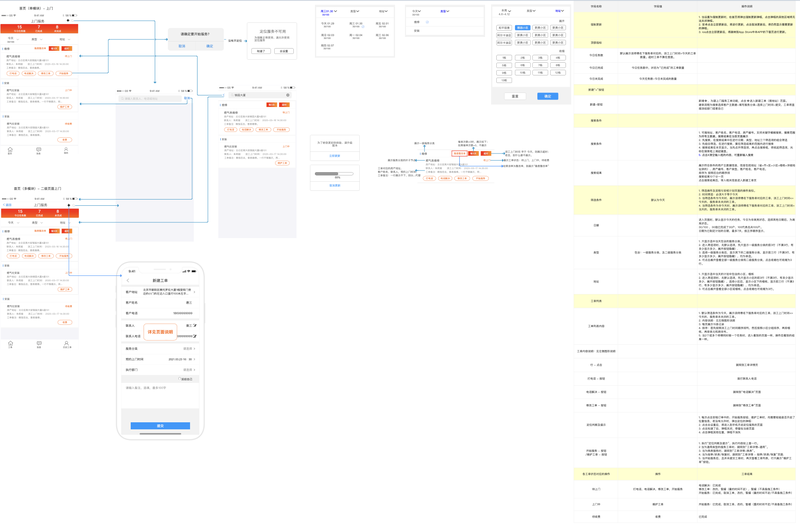Click the round icon at the right of the filled search bar
800x526 pixels.
(x=288, y=95)
